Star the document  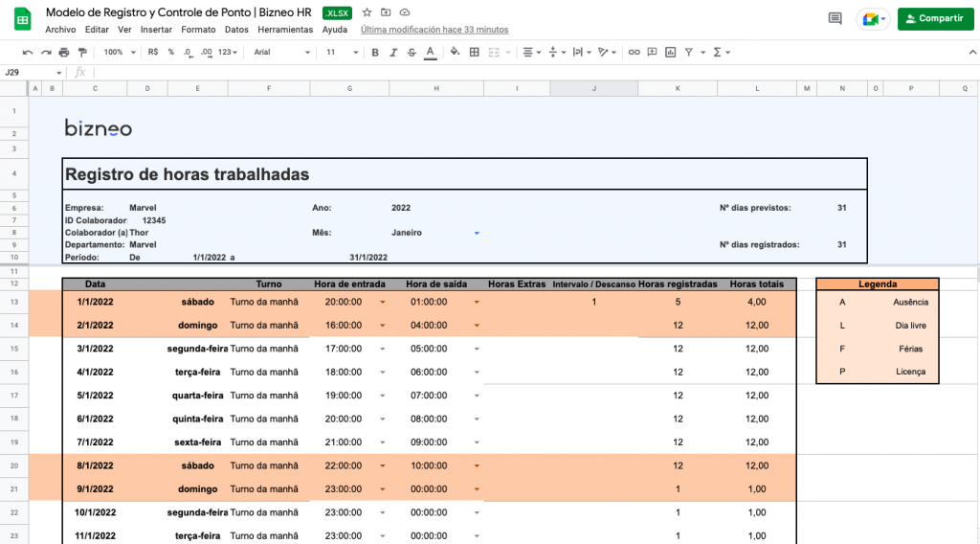(x=367, y=12)
